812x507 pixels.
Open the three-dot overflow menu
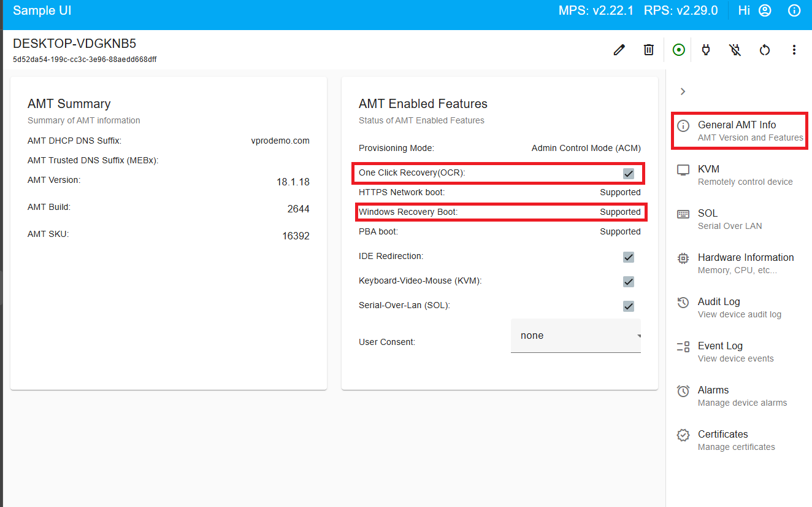click(794, 50)
